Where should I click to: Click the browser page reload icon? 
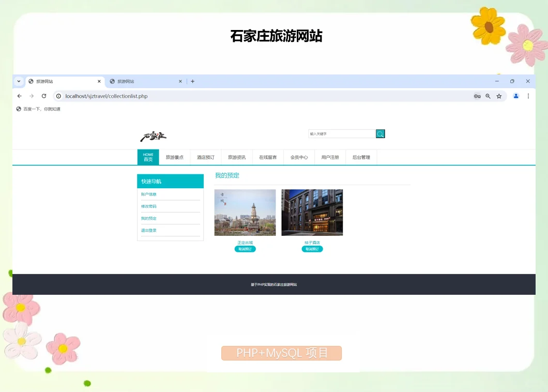pyautogui.click(x=44, y=96)
